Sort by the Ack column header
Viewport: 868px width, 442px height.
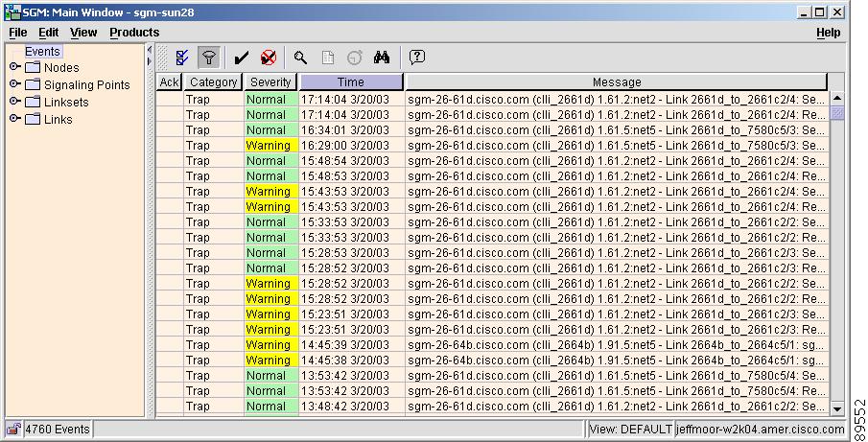(170, 81)
